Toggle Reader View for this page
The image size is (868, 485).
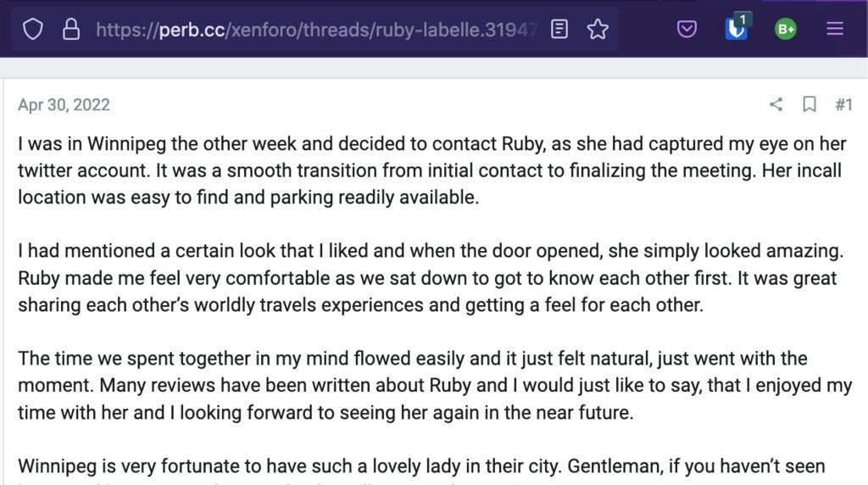[559, 30]
